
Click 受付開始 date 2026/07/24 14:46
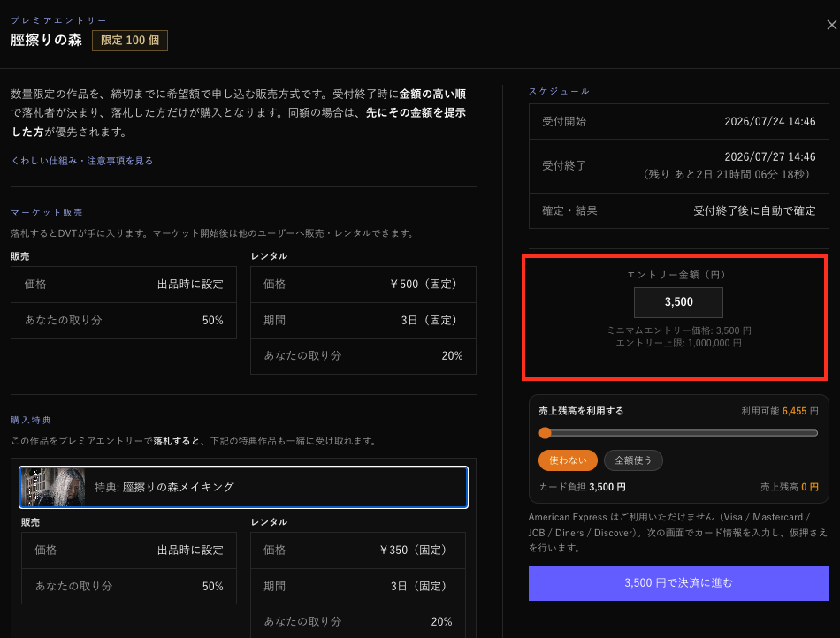coord(770,121)
